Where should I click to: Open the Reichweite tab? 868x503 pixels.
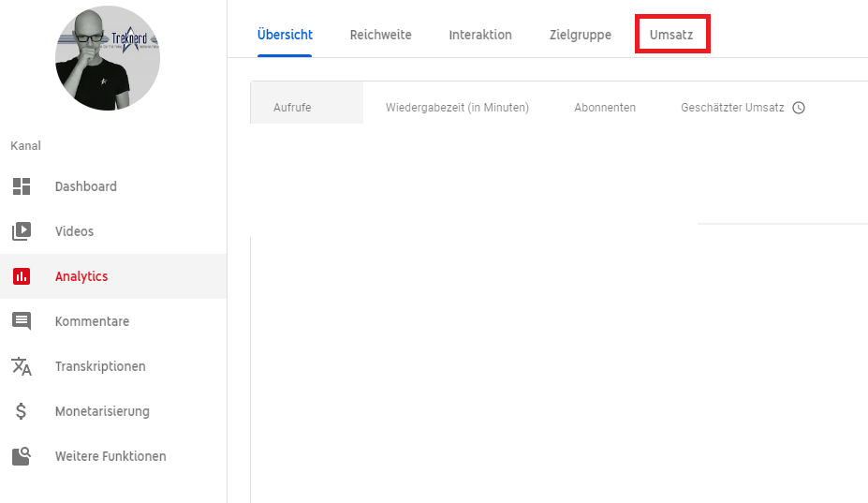[x=380, y=35]
